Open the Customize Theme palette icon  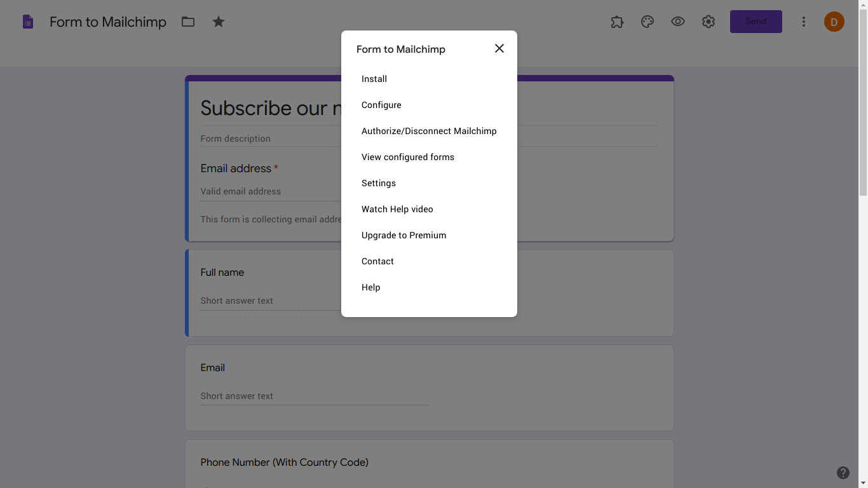click(x=648, y=21)
